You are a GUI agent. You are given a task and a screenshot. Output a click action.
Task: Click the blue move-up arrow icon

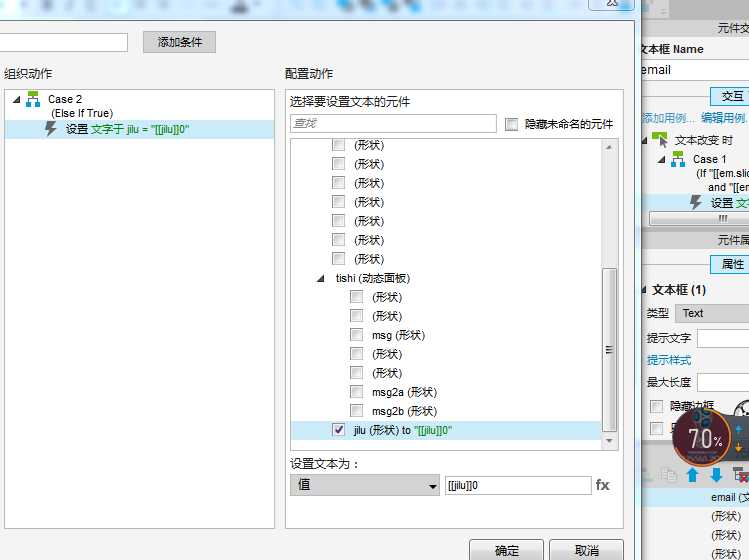coord(693,475)
